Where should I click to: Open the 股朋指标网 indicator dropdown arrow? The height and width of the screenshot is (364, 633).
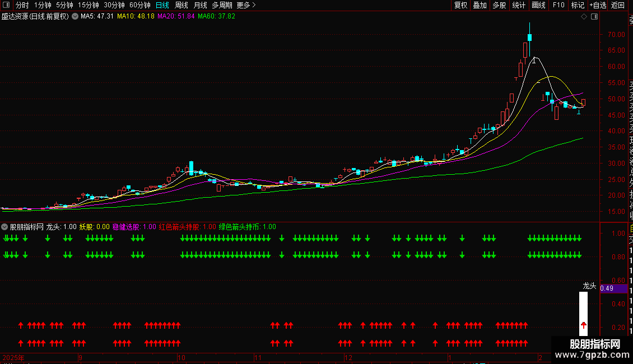click(5, 227)
